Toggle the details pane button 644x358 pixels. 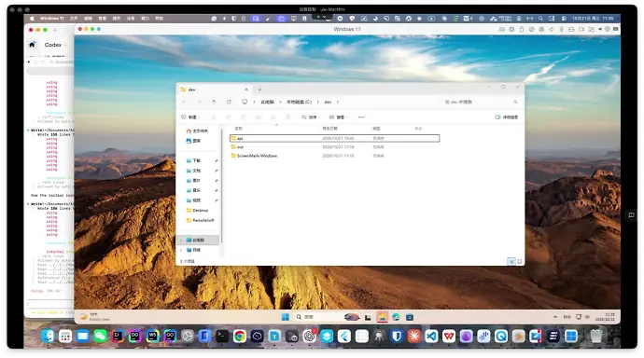coord(507,117)
